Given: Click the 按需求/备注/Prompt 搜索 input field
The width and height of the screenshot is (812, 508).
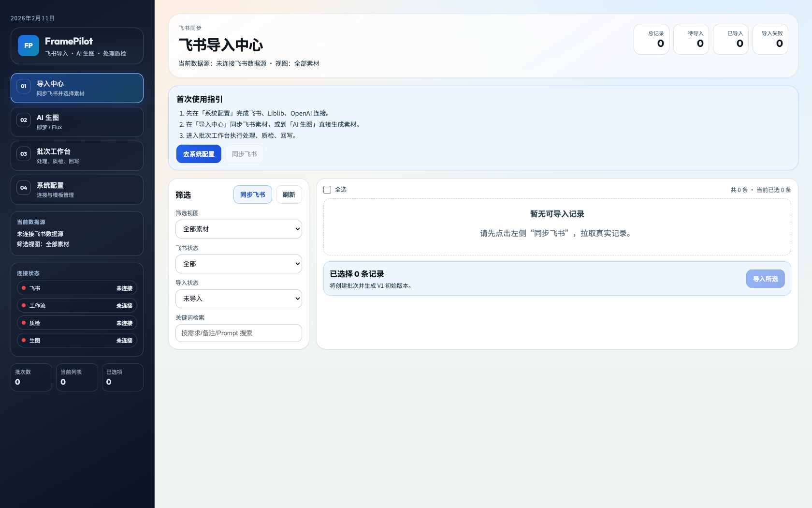Looking at the screenshot, I should pos(238,333).
